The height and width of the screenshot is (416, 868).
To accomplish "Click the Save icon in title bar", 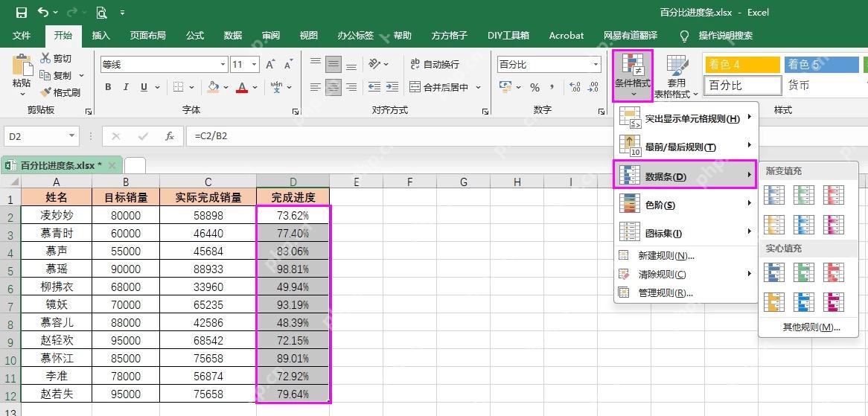I will (22, 12).
